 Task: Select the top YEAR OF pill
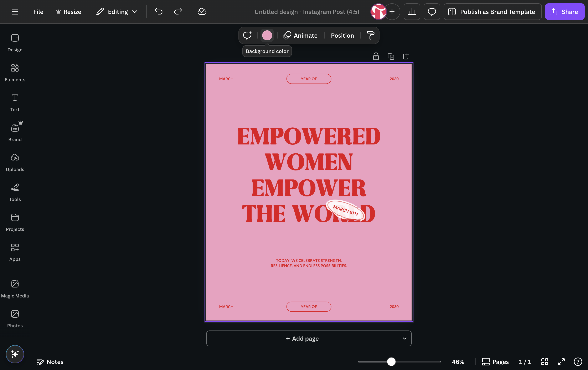pyautogui.click(x=309, y=79)
